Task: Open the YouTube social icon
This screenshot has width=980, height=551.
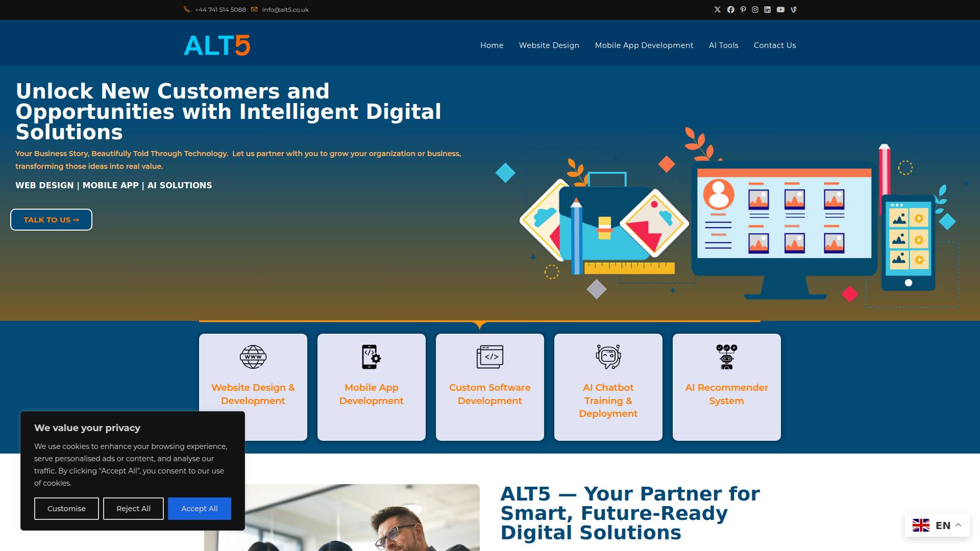Action: coord(780,10)
